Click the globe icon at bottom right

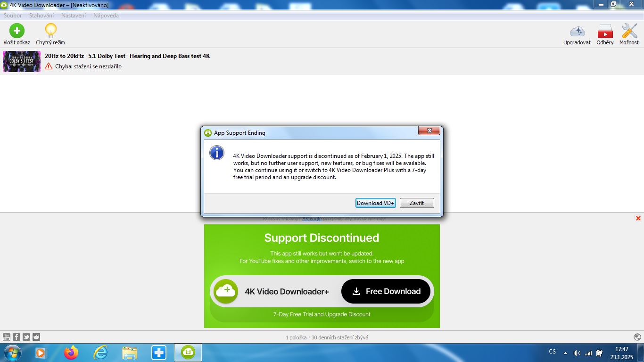[637, 337]
